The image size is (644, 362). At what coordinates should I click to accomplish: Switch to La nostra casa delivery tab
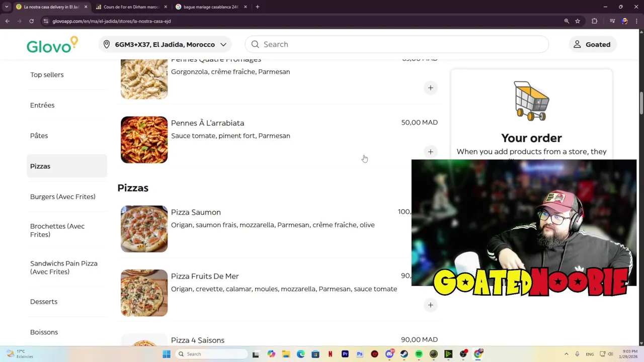[x=51, y=7]
